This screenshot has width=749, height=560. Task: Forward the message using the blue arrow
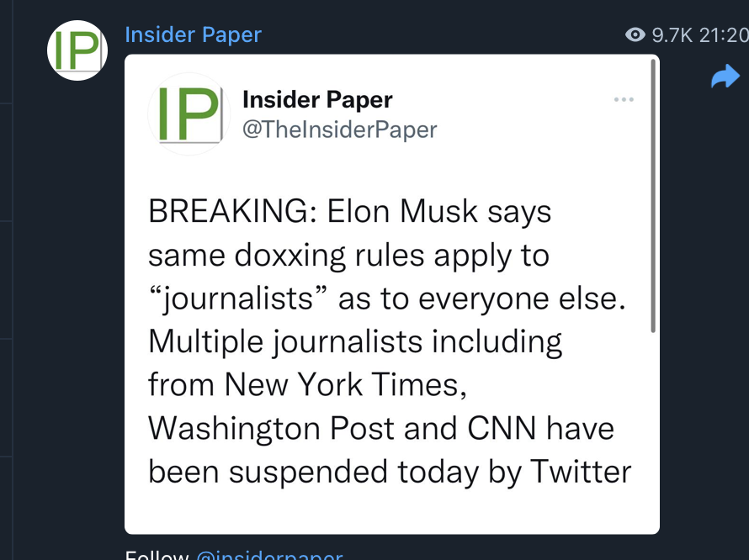tap(725, 76)
